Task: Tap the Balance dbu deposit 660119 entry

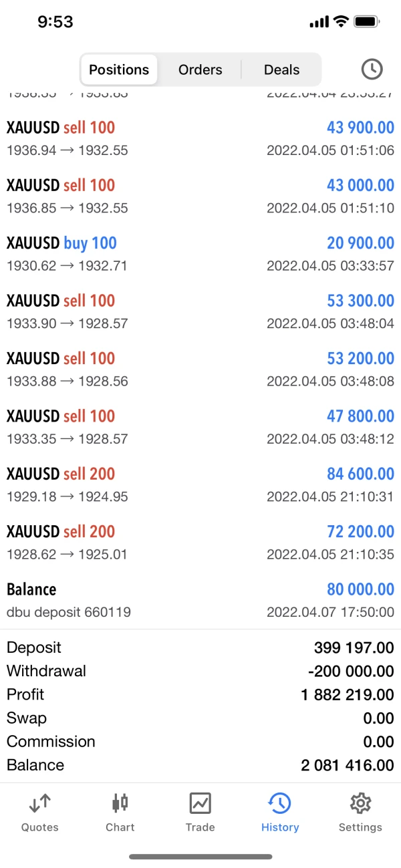Action: click(x=200, y=600)
